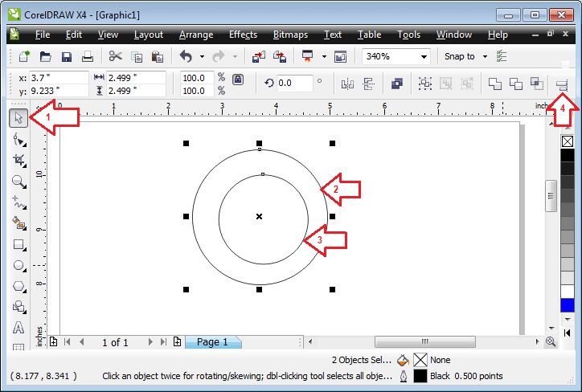Choose the Rectangle tool

pos(18,244)
